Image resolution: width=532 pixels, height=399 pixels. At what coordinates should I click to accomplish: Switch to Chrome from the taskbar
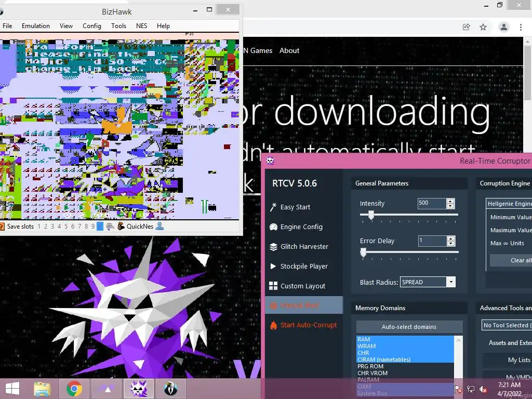[74, 389]
